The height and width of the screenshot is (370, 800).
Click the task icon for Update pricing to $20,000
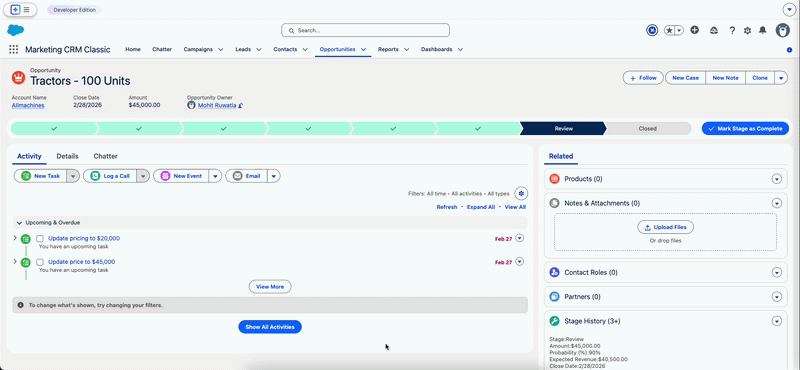[26, 239]
